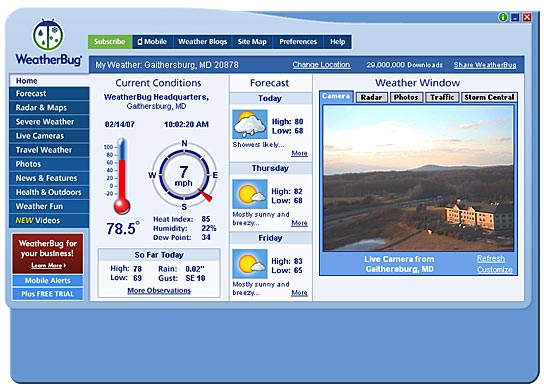Screen dimensions: 544x390
Task: Open More for Today's forecast
Action: coord(299,153)
